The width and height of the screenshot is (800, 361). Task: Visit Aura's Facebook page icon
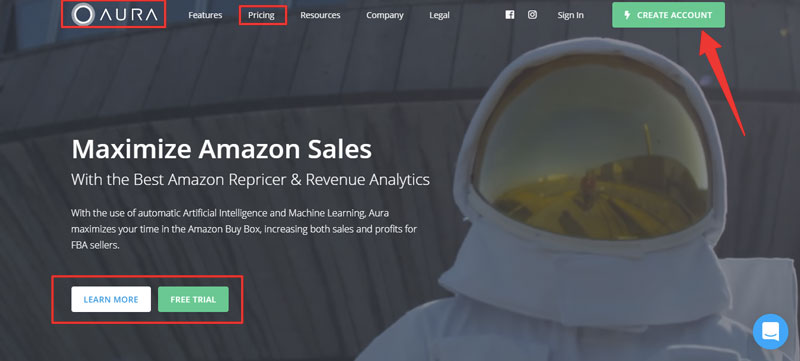pos(510,15)
